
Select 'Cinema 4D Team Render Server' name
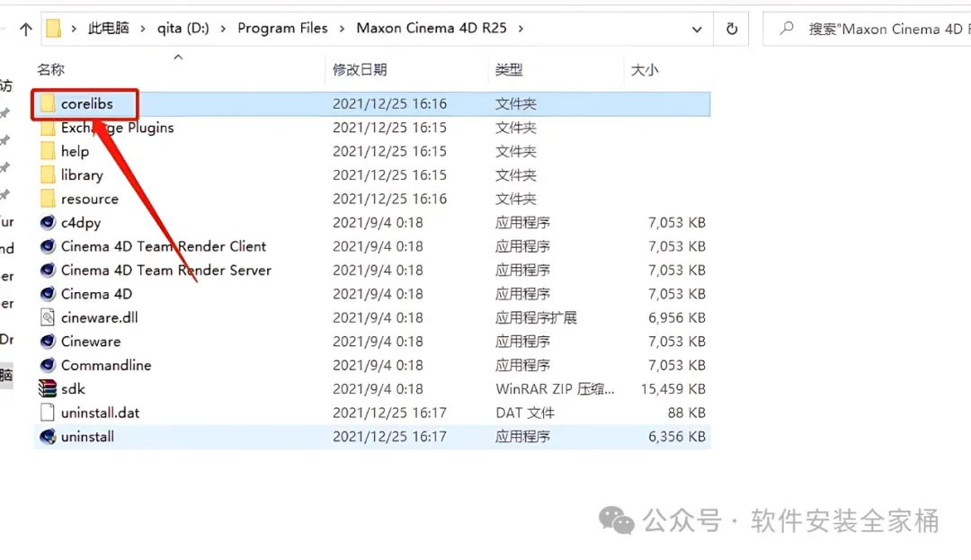(x=166, y=270)
